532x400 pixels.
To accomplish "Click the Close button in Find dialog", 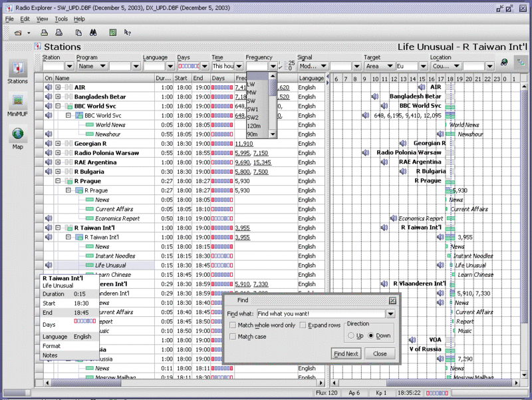I will (x=380, y=354).
